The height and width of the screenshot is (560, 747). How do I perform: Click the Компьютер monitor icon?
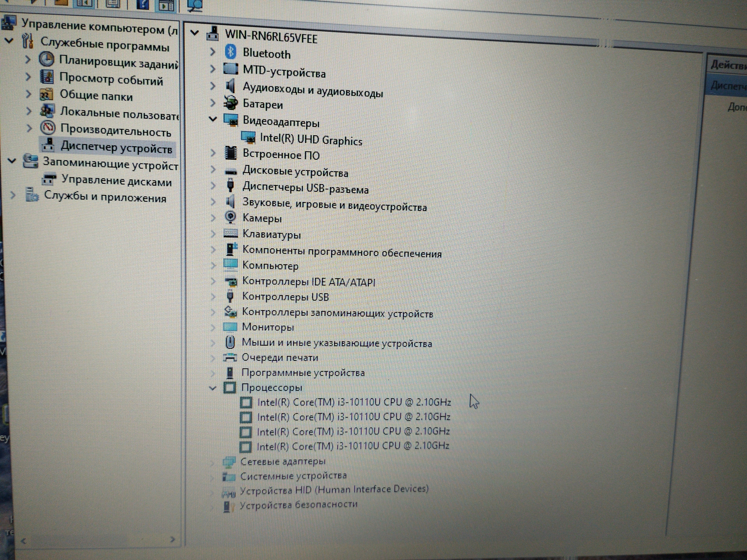pos(230,264)
